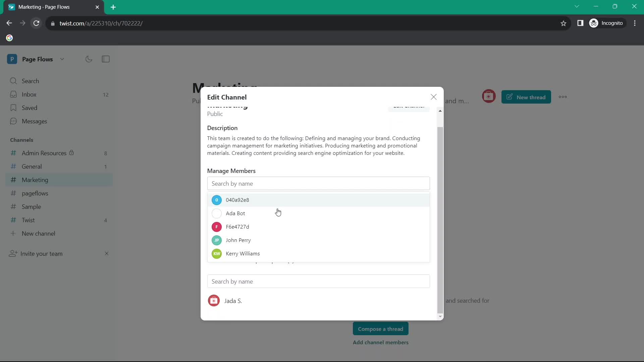Open the pageflows channel

click(35, 193)
